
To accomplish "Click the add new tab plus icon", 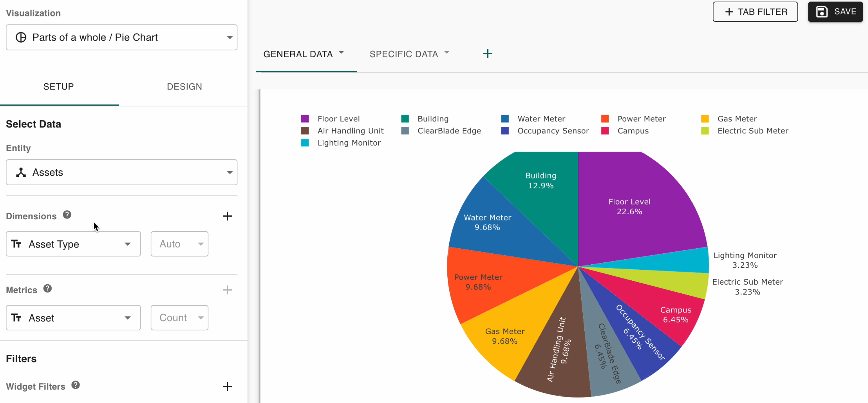I will (488, 54).
